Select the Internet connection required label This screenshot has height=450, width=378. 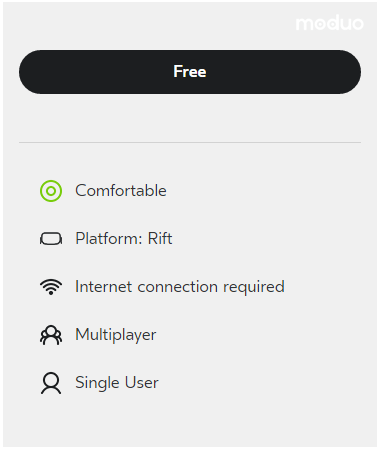[180, 287]
